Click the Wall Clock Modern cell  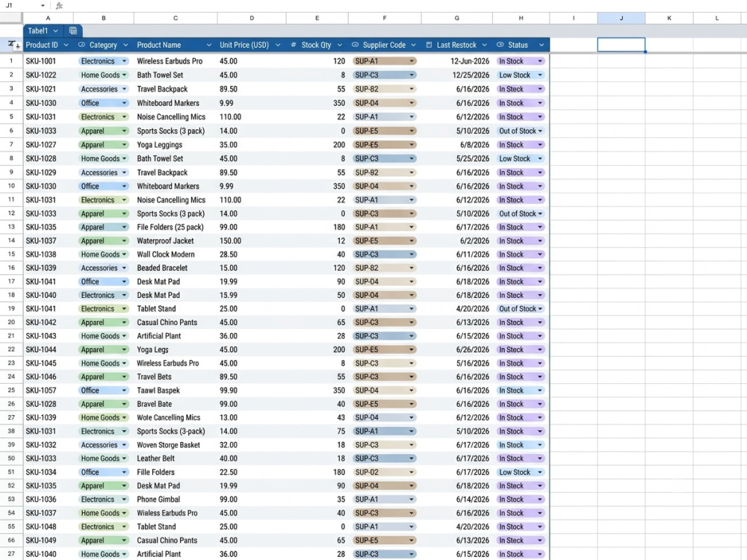coord(176,255)
